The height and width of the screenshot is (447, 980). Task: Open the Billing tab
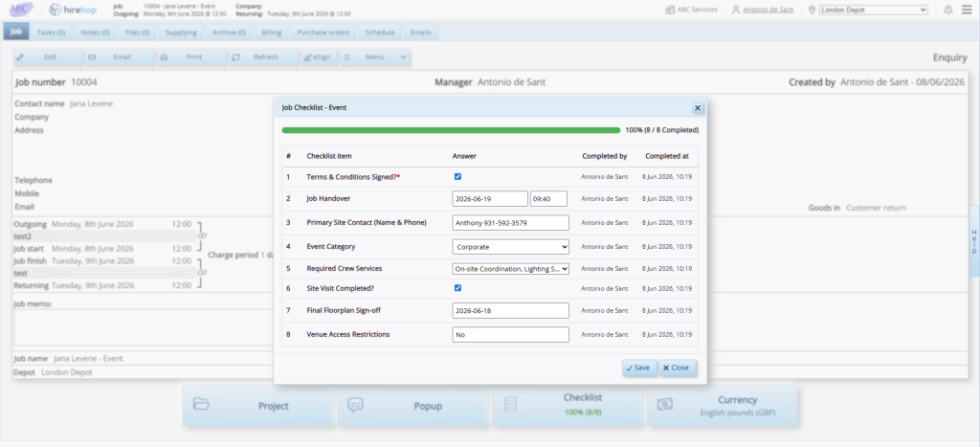271,33
